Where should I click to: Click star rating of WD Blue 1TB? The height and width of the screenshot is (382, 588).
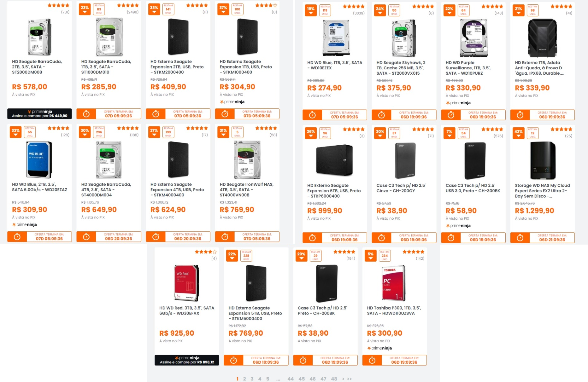tap(354, 6)
